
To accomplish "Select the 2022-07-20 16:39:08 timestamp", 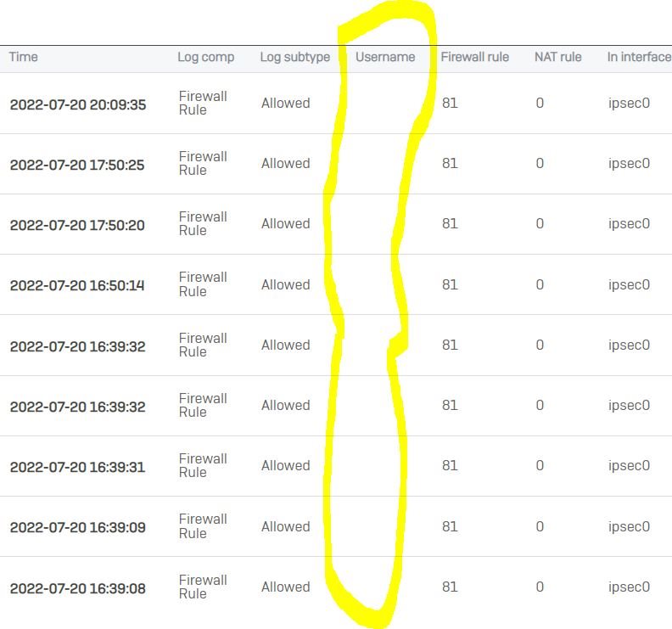I will click(x=77, y=588).
